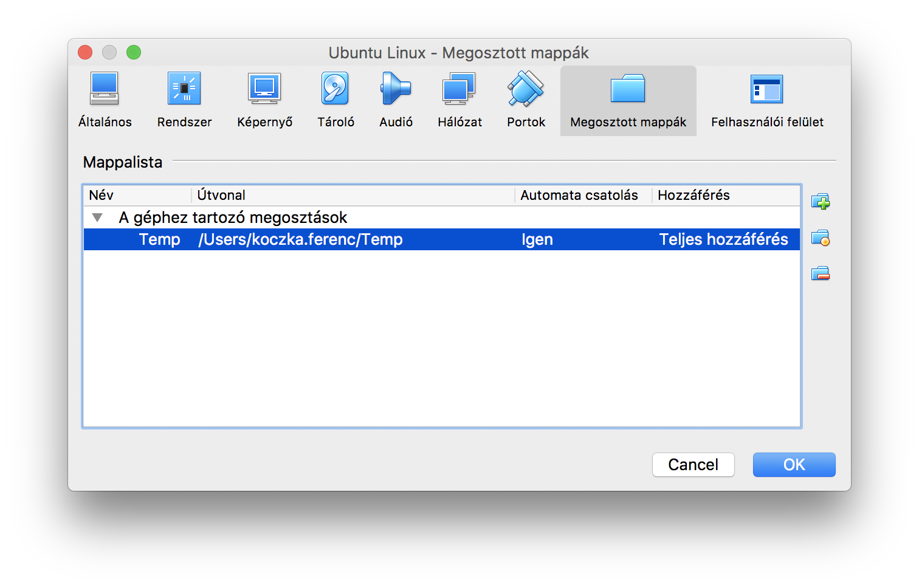Collapse the A géphez tartozó megosztások group
Image resolution: width=919 pixels, height=588 pixels.
pyautogui.click(x=97, y=217)
